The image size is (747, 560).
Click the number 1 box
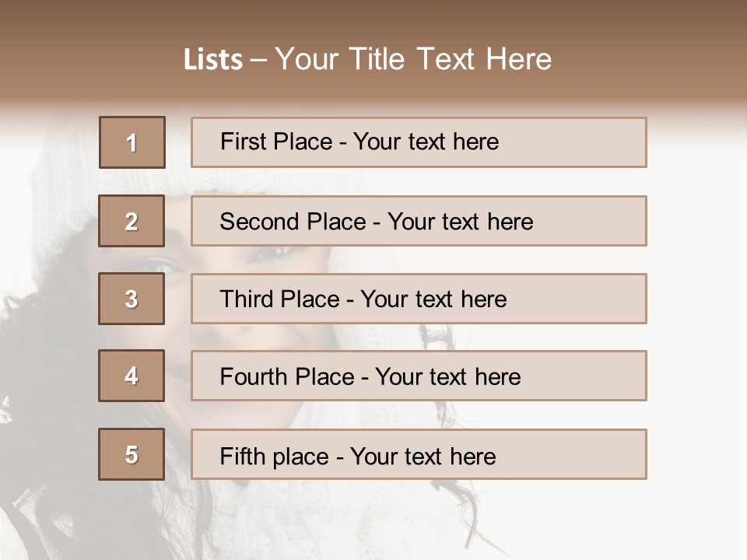(132, 142)
